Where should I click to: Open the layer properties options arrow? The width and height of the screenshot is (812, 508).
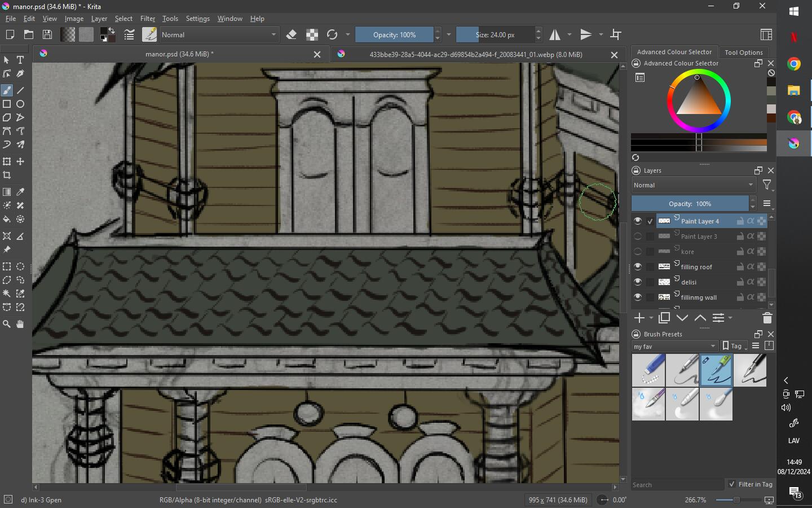(730, 318)
